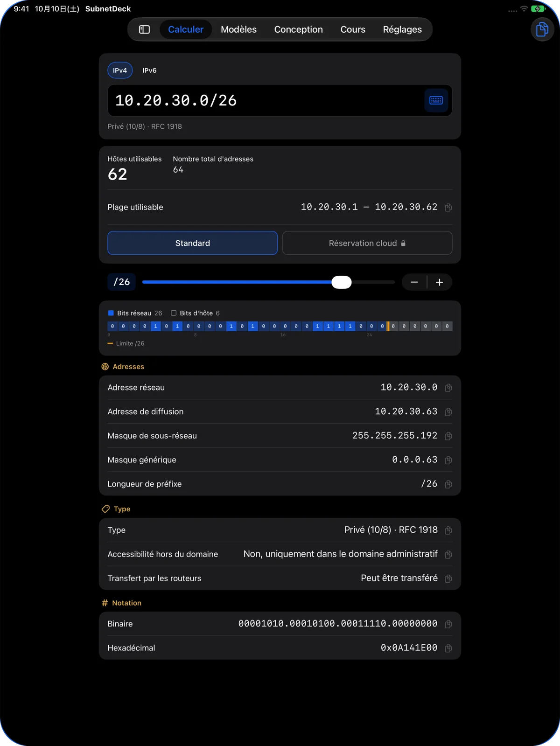
Task: Switch to IPv6 mode
Action: [x=149, y=70]
